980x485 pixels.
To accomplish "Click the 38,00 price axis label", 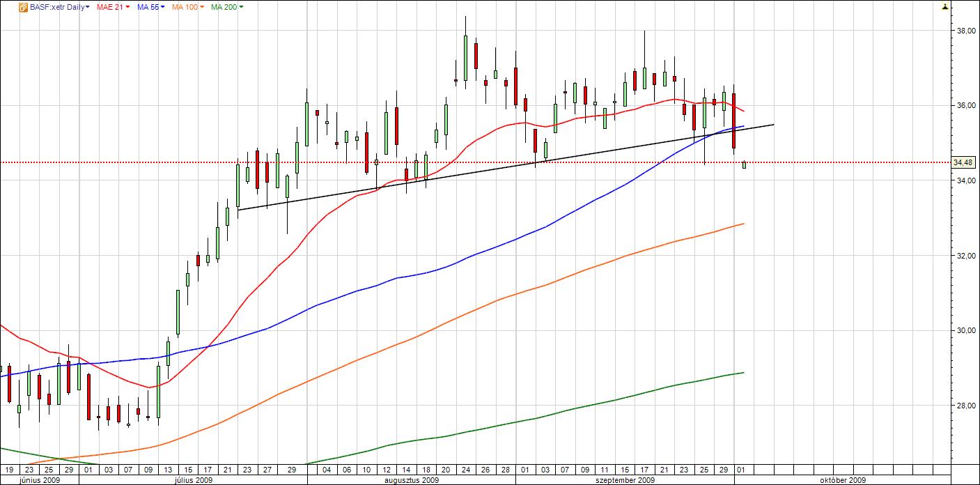I will pos(965,31).
